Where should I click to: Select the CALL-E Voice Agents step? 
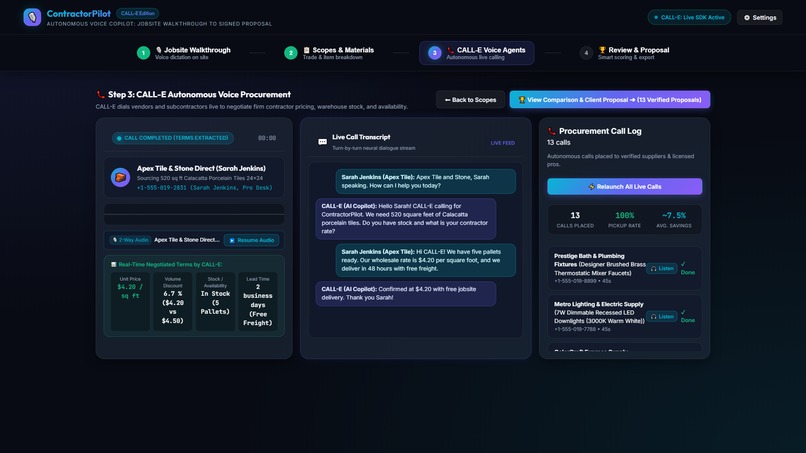point(477,53)
